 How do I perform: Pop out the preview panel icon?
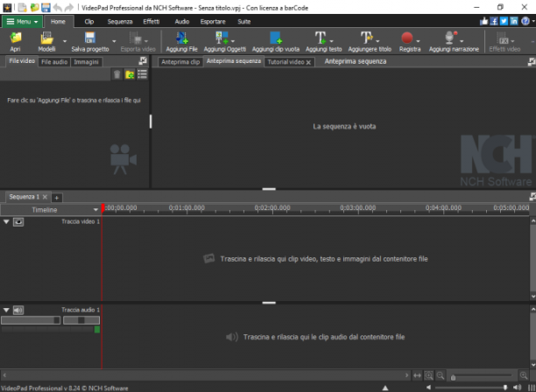click(532, 61)
